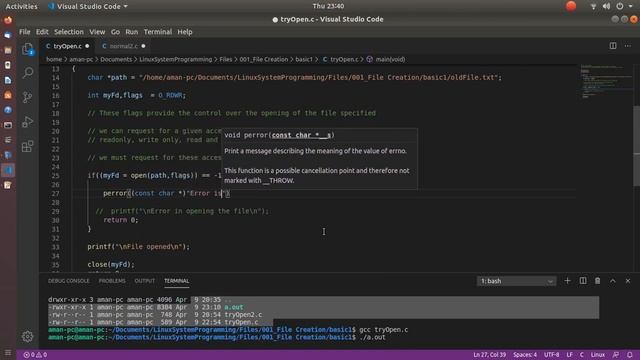The image size is (640, 360).
Task: Close the terminal panel
Action: 628,281
